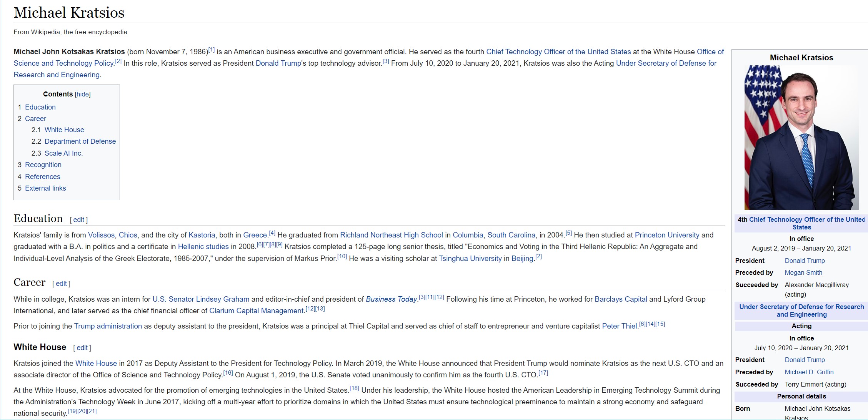Go to Department of Defense contents entry
The width and height of the screenshot is (868, 420).
tap(80, 141)
